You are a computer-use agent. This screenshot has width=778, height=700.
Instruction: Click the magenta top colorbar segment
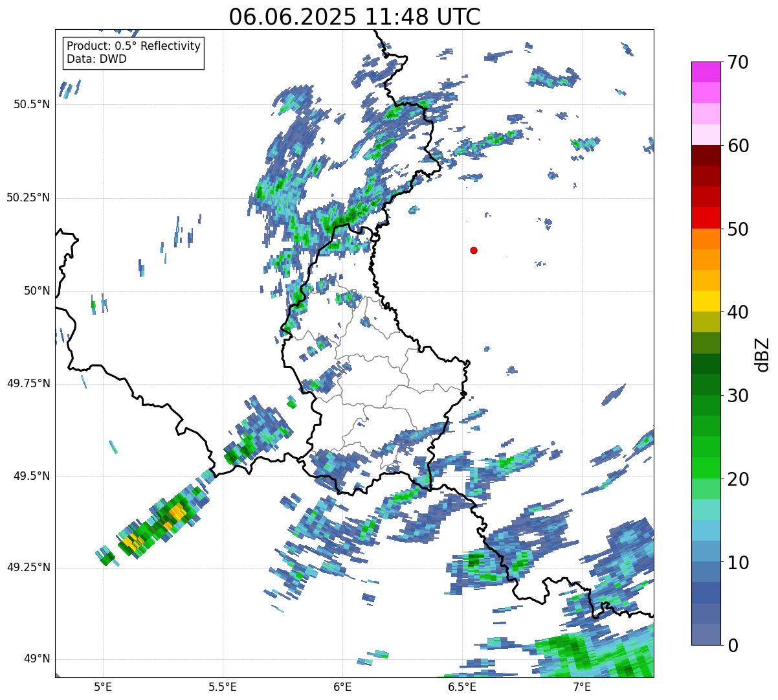click(706, 72)
